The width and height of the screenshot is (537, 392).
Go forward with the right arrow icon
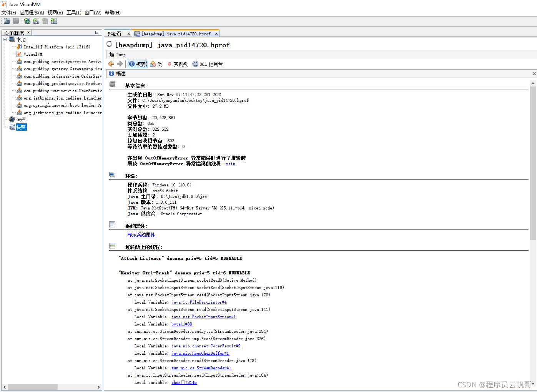(x=120, y=64)
